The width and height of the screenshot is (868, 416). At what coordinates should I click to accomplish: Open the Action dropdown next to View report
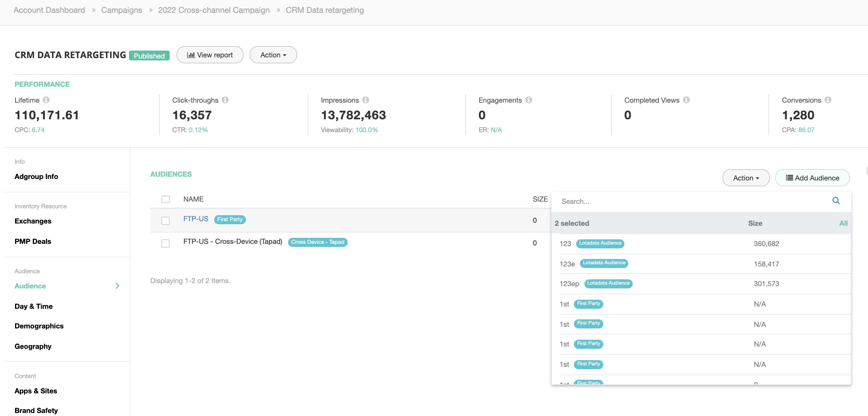(273, 55)
